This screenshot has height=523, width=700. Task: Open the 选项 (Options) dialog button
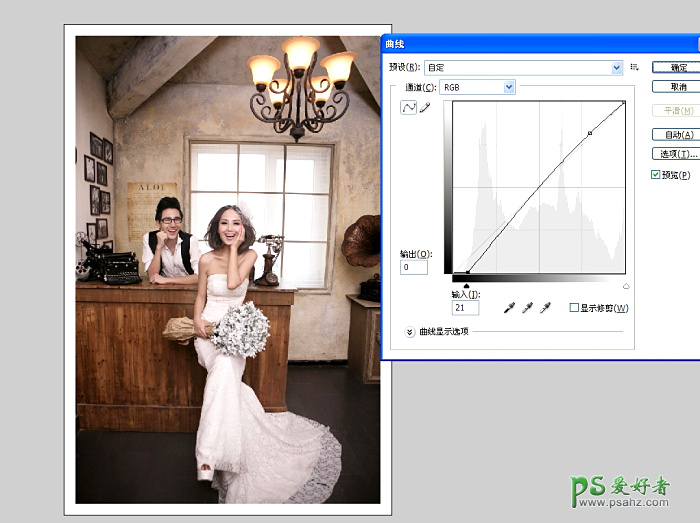pos(677,154)
